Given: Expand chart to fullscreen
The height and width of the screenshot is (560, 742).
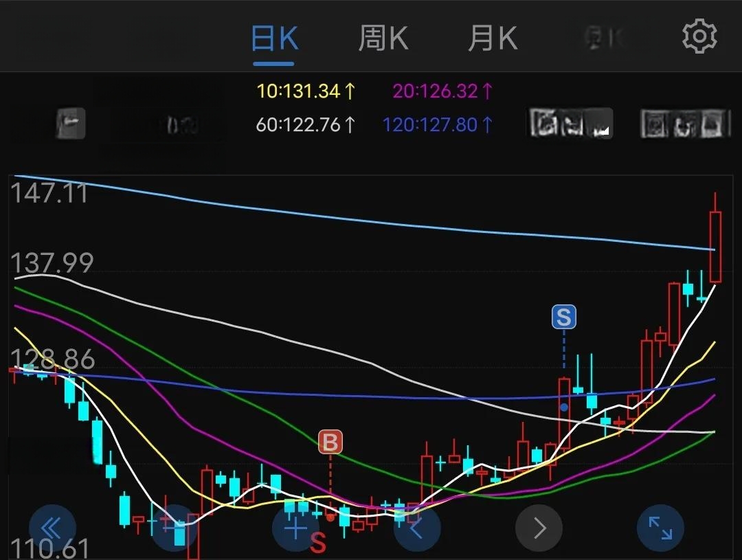Looking at the screenshot, I should [660, 528].
